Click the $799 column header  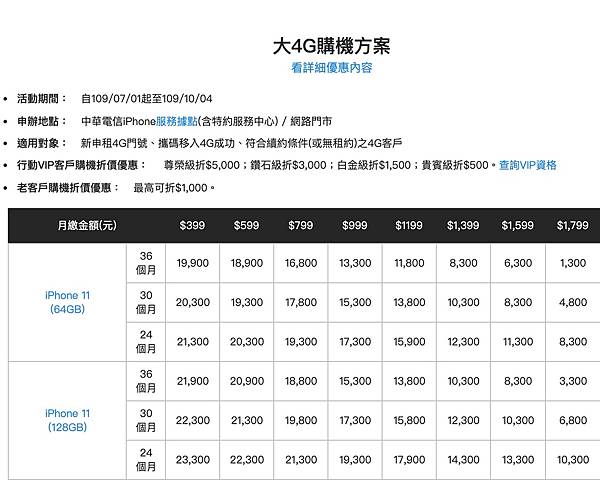301,225
